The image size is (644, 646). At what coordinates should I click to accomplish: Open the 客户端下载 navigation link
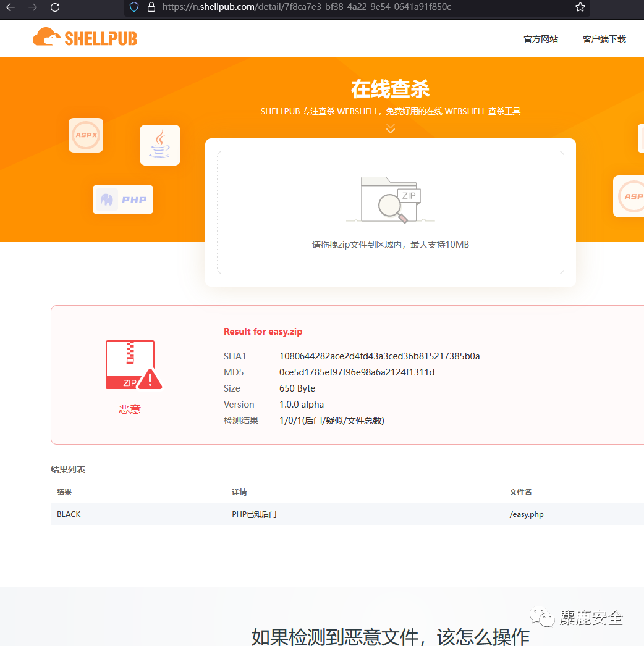(604, 39)
